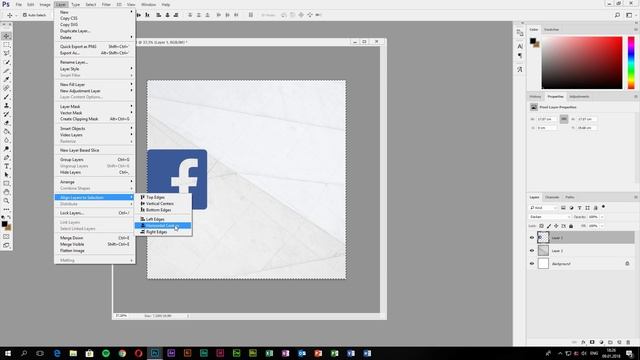Expand the Layer Style submenu
The width and height of the screenshot is (640, 360).
[94, 69]
